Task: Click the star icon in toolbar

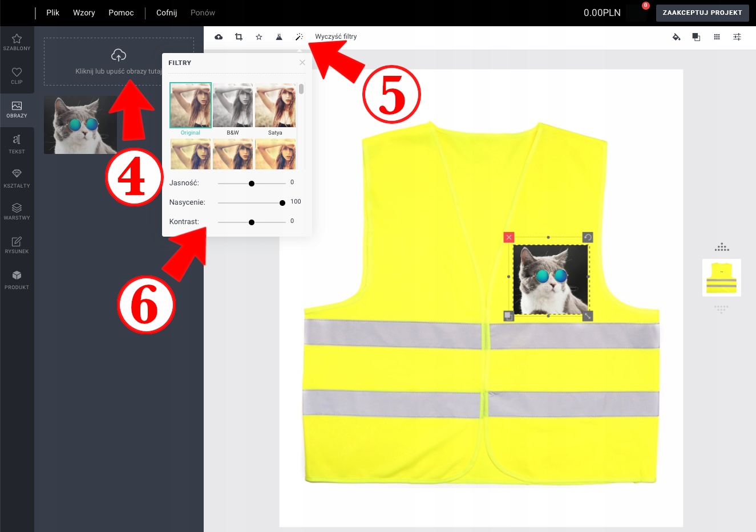Action: [x=259, y=37]
